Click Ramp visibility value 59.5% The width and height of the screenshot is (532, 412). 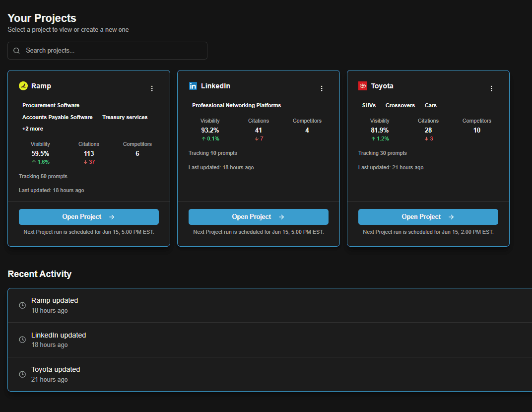(x=40, y=154)
